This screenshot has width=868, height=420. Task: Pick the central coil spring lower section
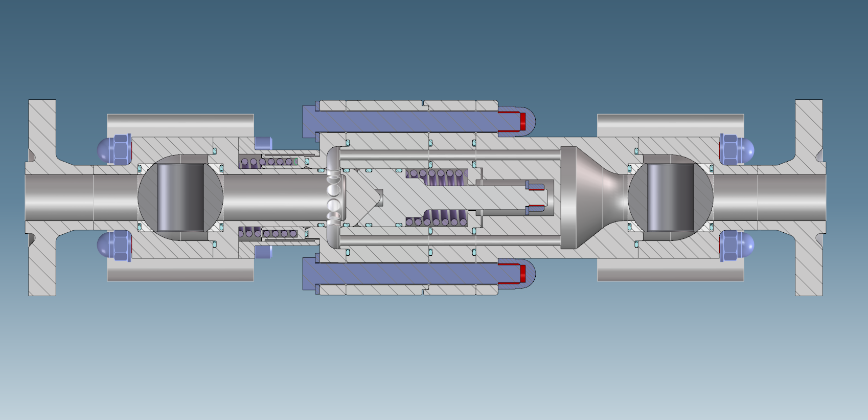437,218
